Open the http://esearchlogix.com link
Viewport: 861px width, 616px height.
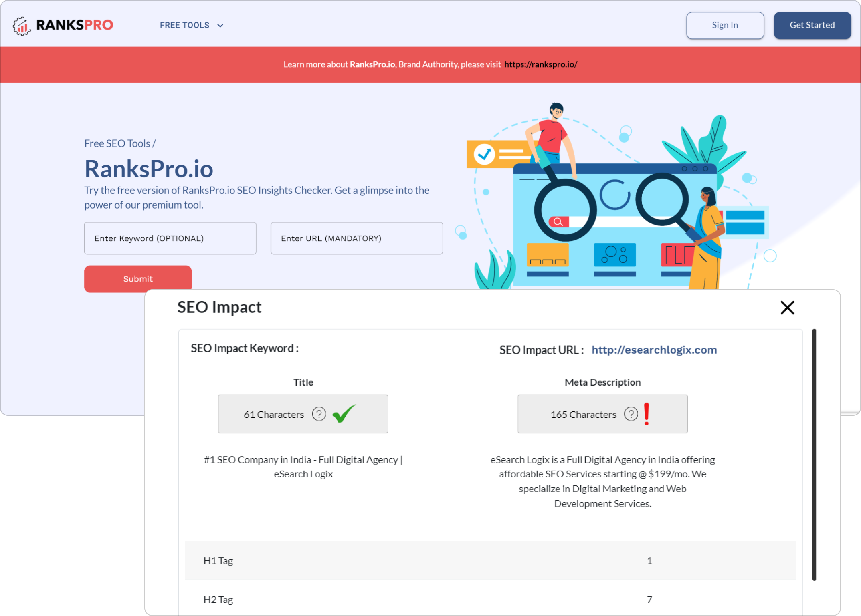click(x=654, y=350)
